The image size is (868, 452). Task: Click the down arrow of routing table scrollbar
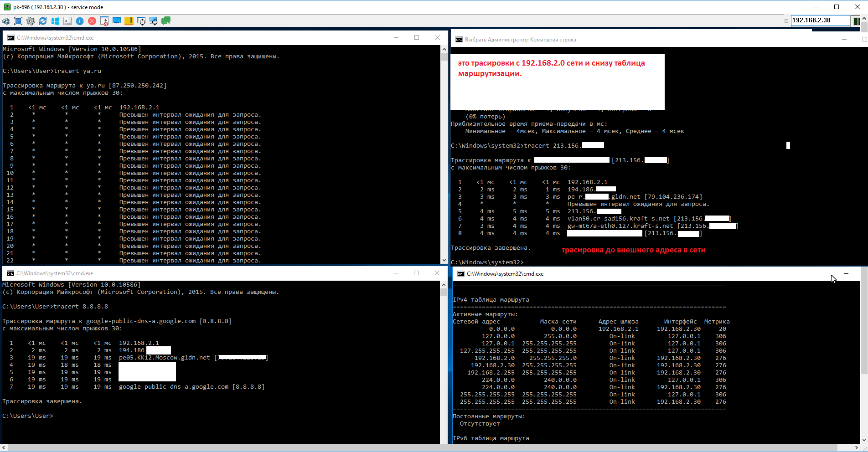coord(864,440)
